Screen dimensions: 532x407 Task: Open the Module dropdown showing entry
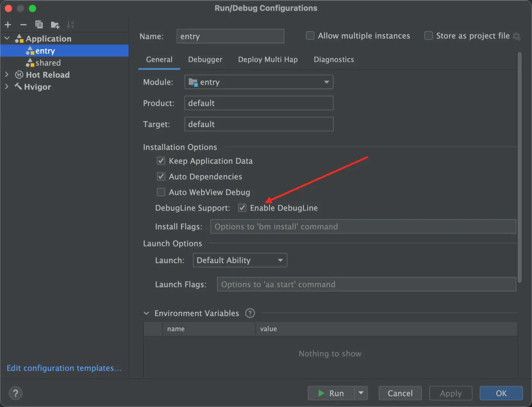coord(259,82)
